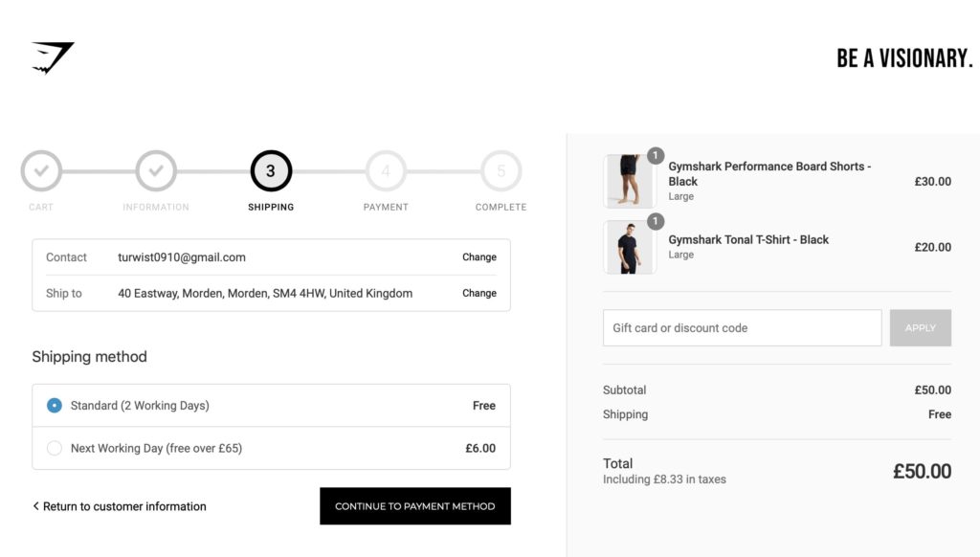Change the Ship to address

(x=479, y=293)
